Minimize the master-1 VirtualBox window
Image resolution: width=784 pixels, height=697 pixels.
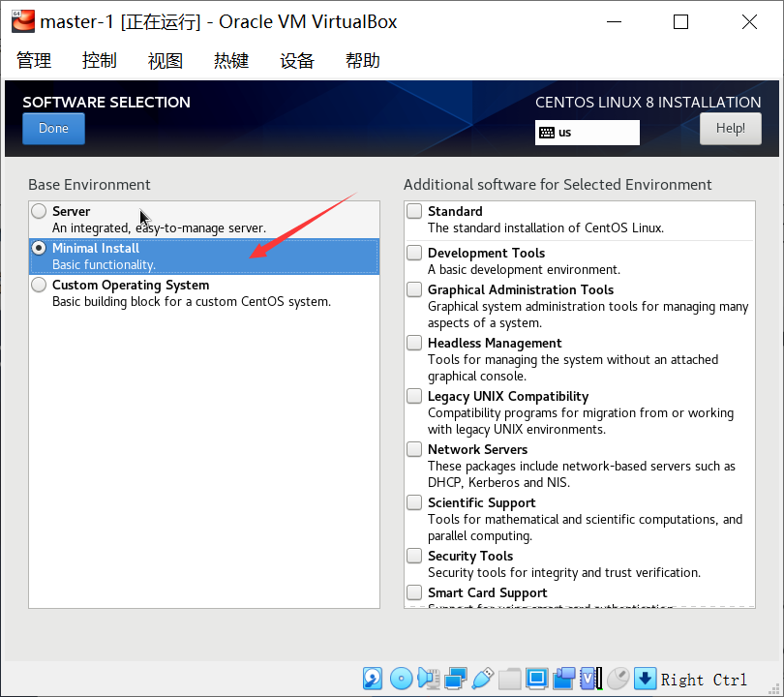click(614, 22)
